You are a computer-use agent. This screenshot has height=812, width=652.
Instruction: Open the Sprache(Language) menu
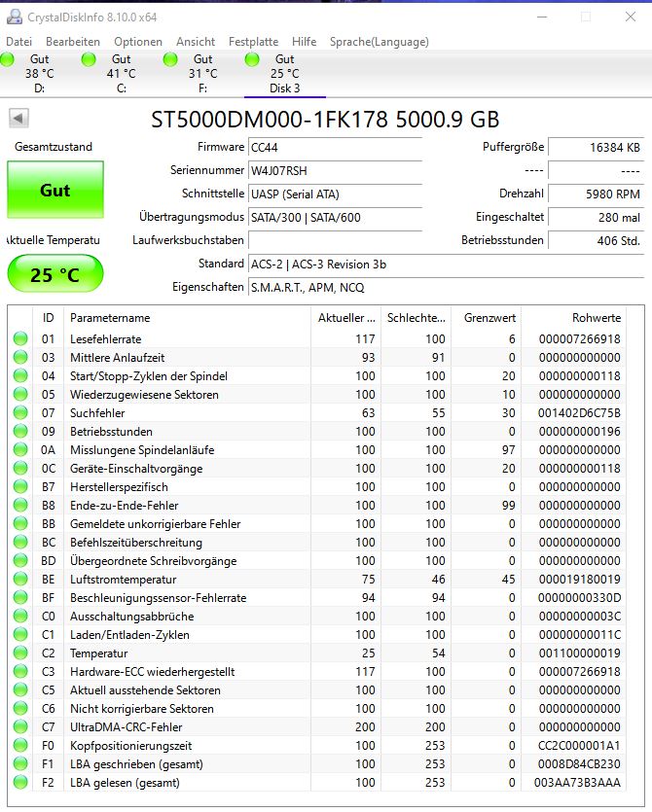[380, 42]
